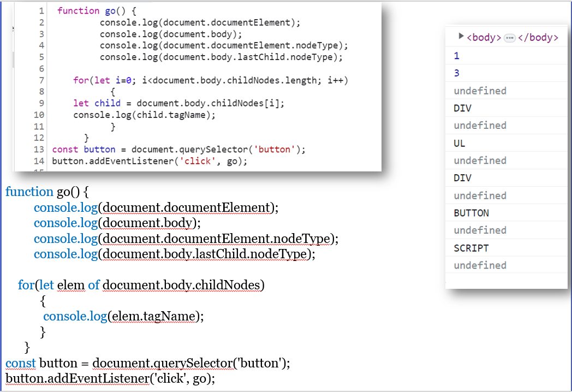572x392 pixels.
Task: Click the BUTTON console output row
Action: 471,213
